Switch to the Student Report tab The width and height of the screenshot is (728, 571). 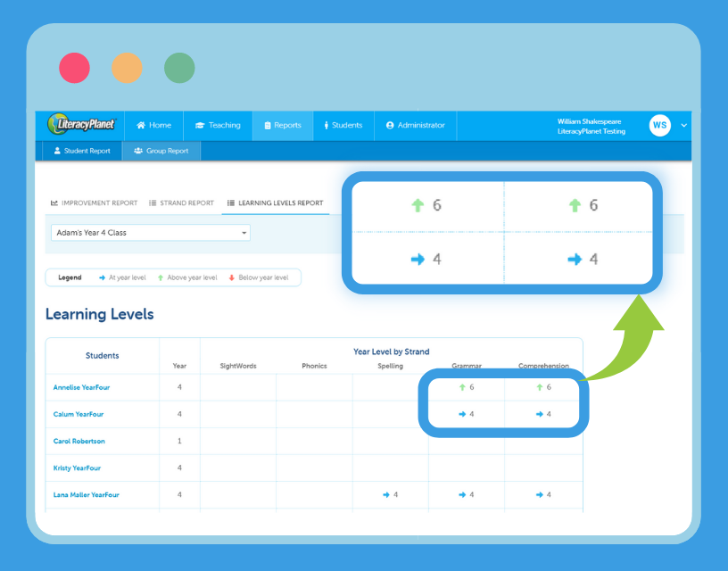(x=82, y=151)
